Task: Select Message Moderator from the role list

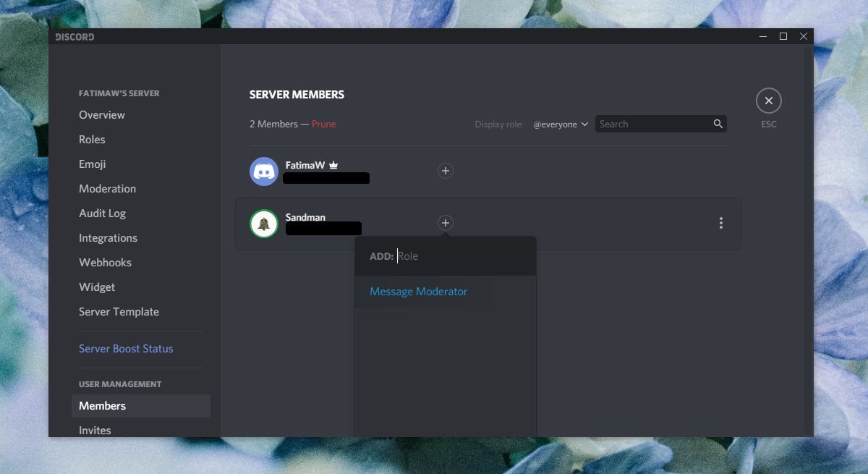Action: (x=418, y=291)
